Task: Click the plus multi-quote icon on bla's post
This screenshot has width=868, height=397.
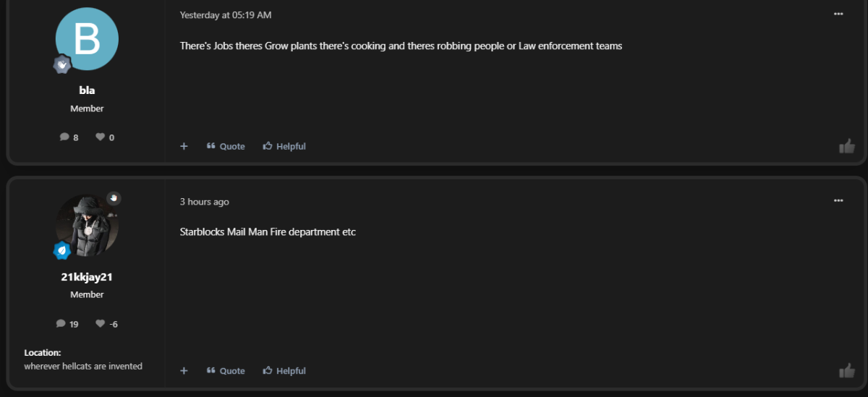Action: 184,146
